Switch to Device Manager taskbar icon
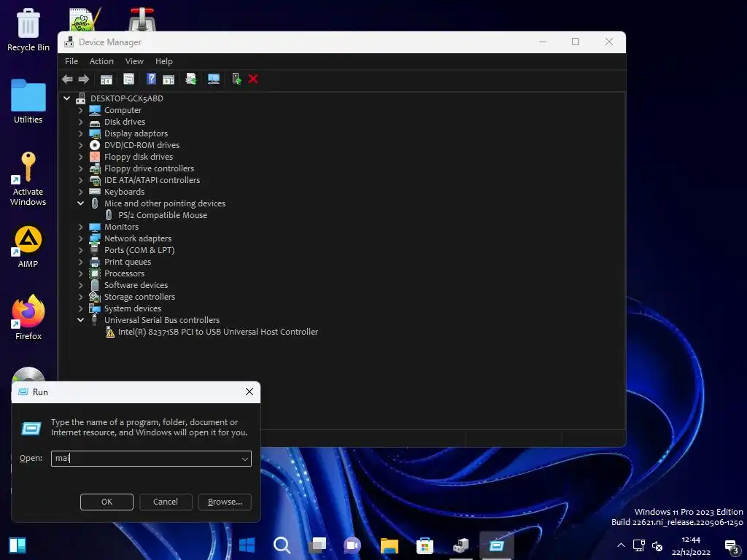 [x=461, y=545]
